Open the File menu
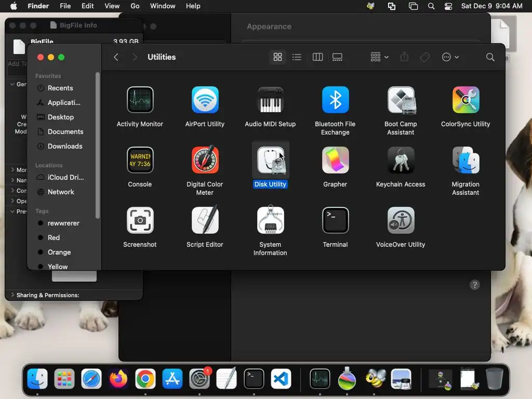Viewport: 532px width, 399px height. 65,6
